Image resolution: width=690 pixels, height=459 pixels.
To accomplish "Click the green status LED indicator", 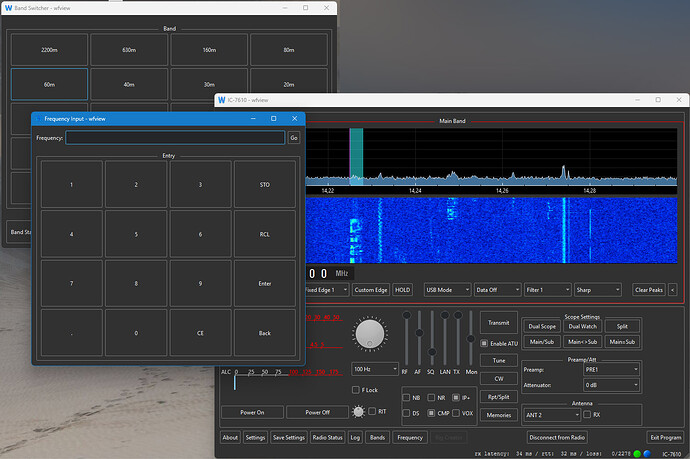I will 637,453.
